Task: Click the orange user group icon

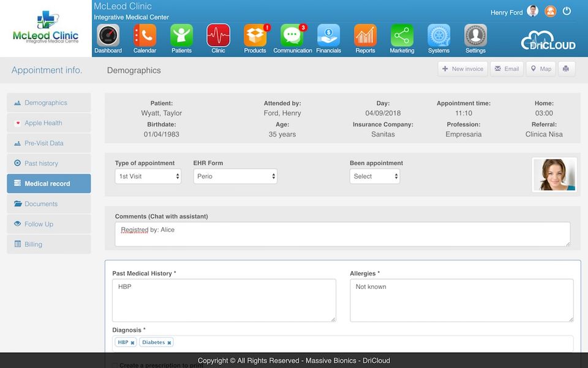Action: coord(550,12)
